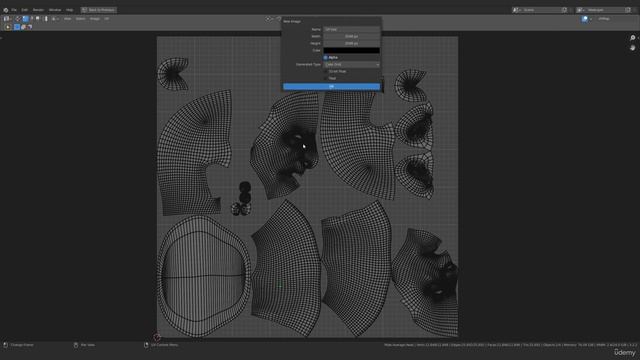Click the active tool icon in tool settings
640x360 pixels.
tap(8, 27)
